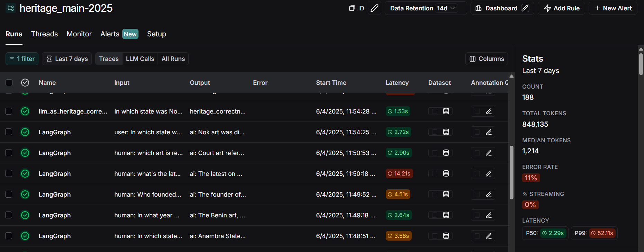Open the Columns chooser

(486, 59)
